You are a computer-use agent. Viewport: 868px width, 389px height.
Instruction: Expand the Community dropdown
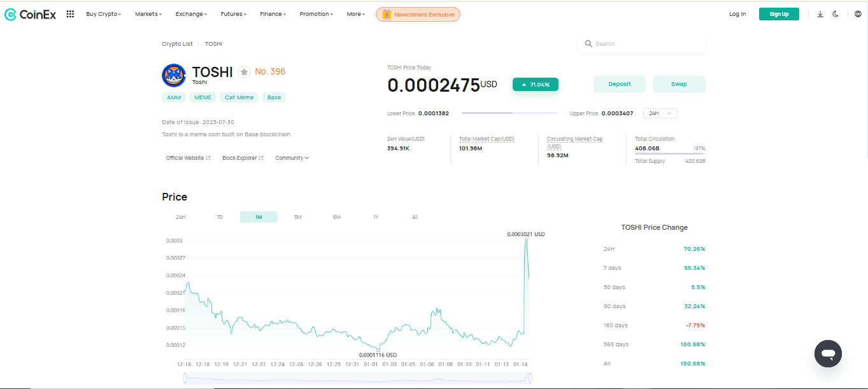tap(292, 158)
